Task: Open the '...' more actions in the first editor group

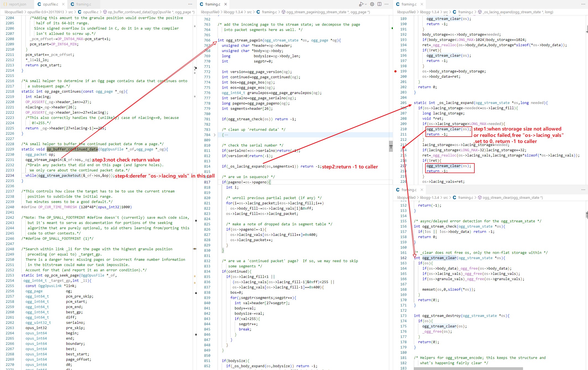Action: click(x=190, y=4)
